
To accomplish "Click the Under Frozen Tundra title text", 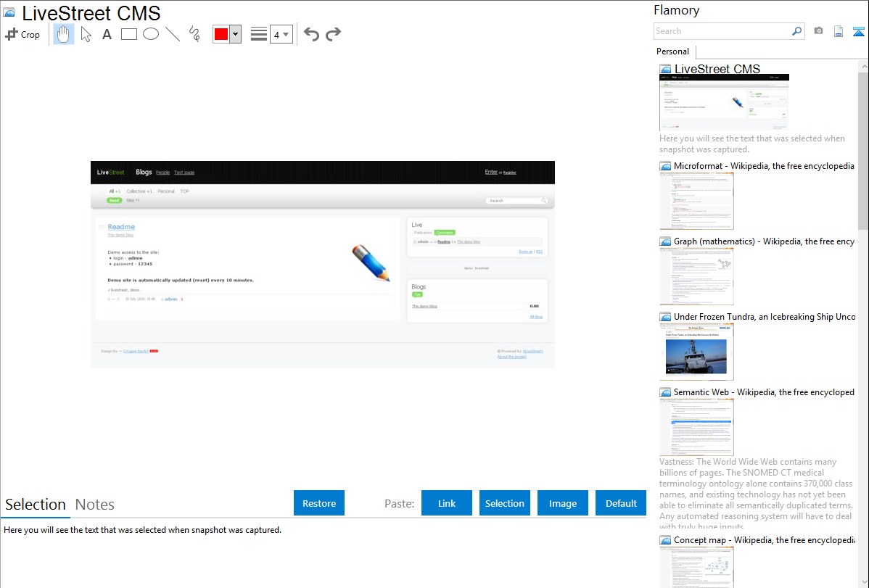I will coord(765,316).
